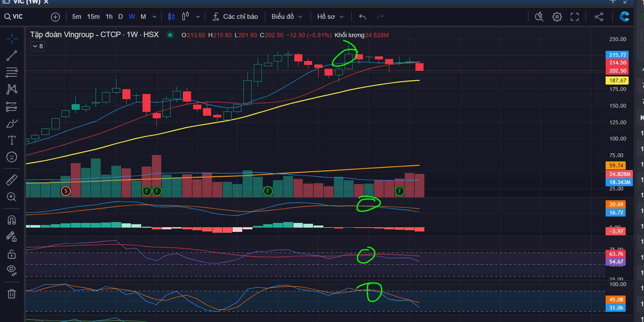Click the 187.67 yellow MA label
The width and height of the screenshot is (644, 322).
tap(618, 80)
